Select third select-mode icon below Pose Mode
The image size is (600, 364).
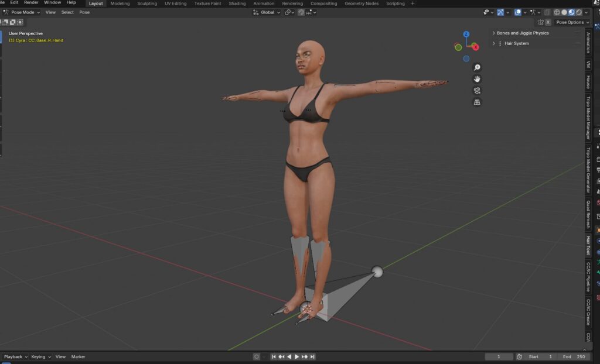coord(20,22)
